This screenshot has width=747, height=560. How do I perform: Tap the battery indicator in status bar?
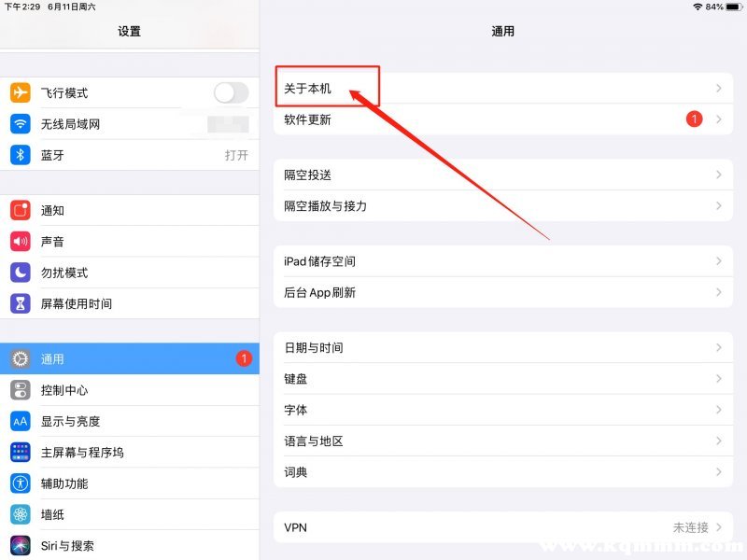(x=734, y=7)
